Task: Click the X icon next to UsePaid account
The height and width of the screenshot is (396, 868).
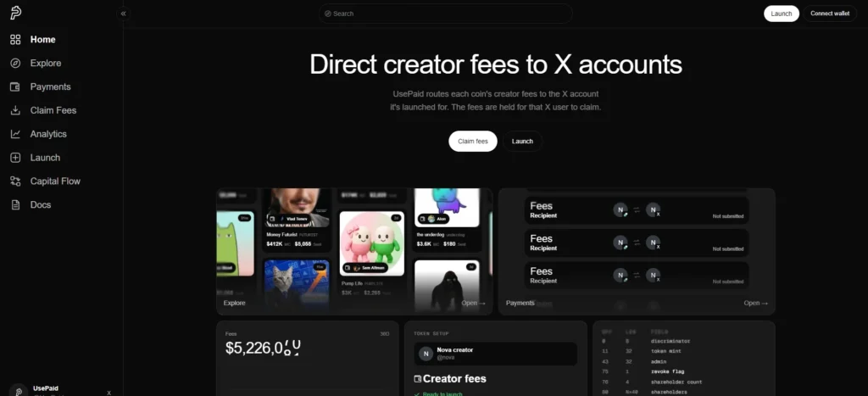Action: click(x=108, y=393)
